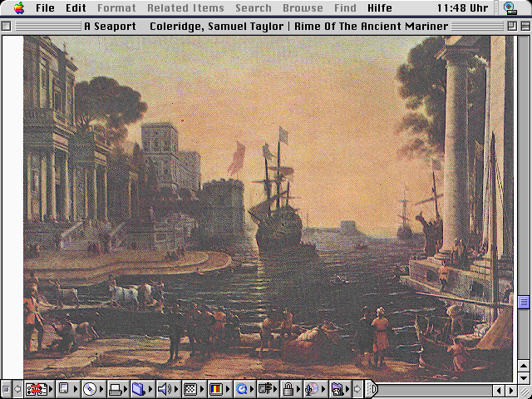The height and width of the screenshot is (399, 532).
Task: Toggle the window collapse box in title bar
Action: (525, 26)
